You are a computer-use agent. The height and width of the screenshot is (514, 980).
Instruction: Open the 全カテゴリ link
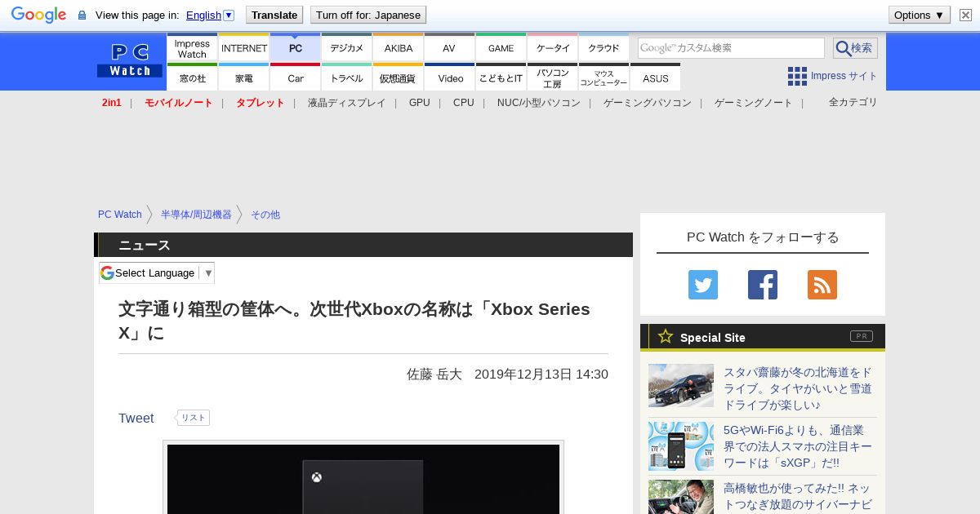click(x=853, y=102)
